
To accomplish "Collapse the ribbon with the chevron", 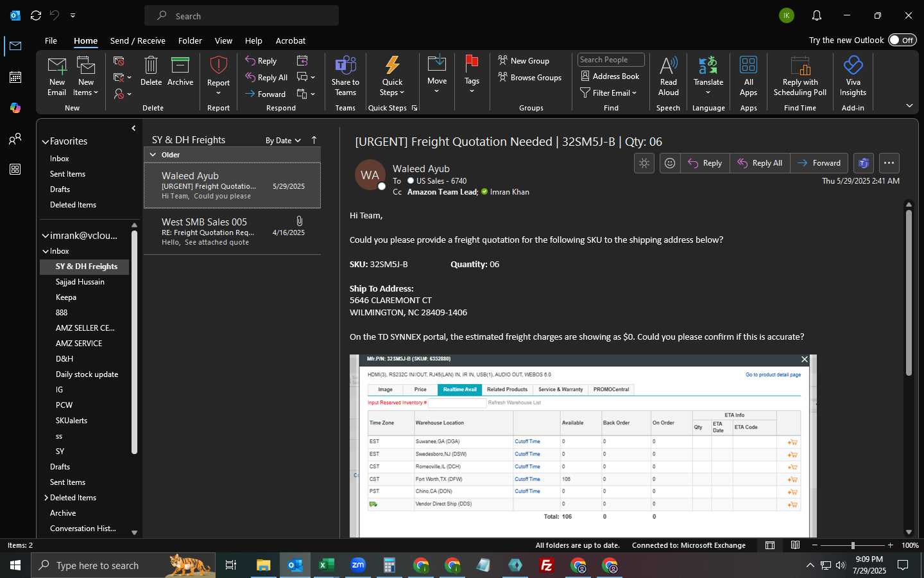I will coord(909,106).
